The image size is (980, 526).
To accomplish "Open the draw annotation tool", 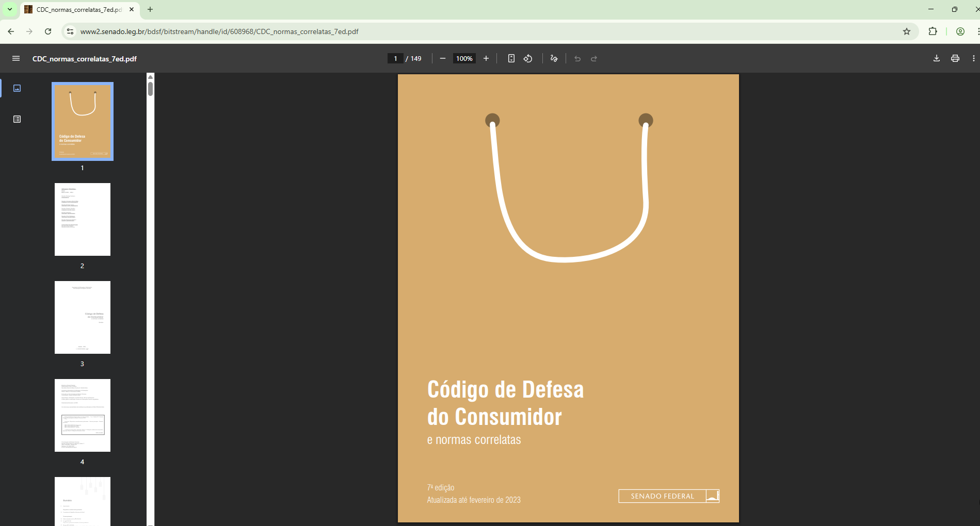I will [x=554, y=59].
